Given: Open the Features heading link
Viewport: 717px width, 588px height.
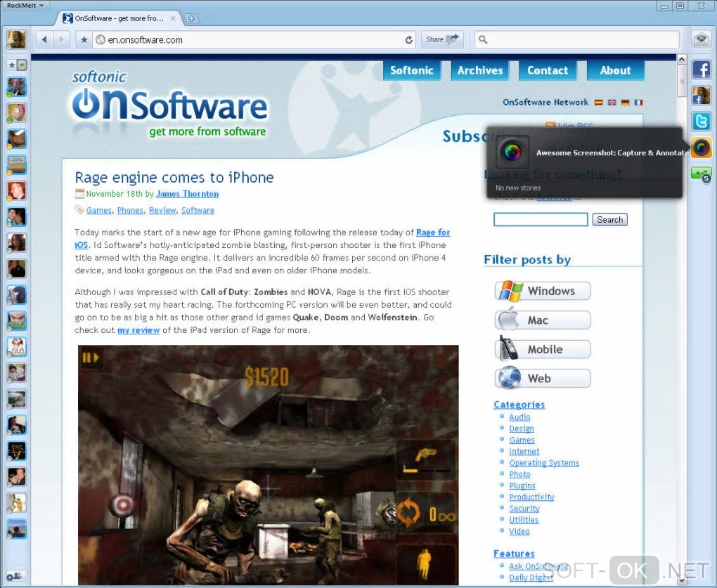Looking at the screenshot, I should [x=514, y=554].
